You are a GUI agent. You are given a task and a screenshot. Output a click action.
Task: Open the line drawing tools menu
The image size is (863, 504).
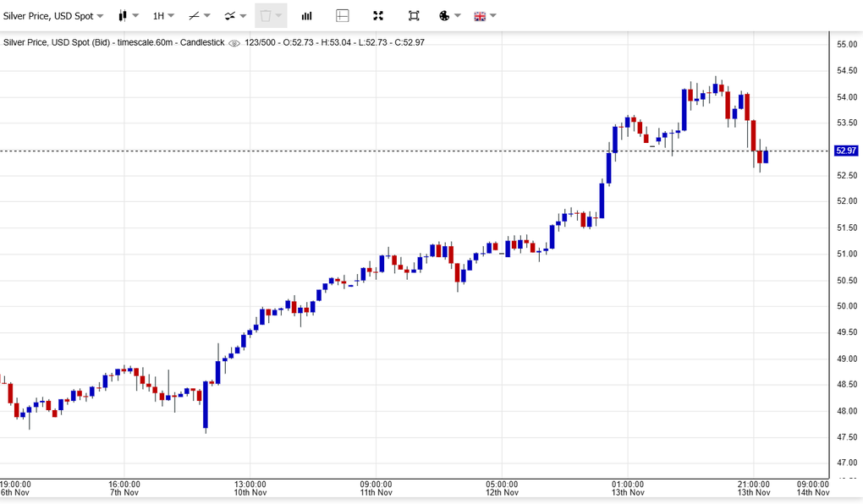point(200,16)
